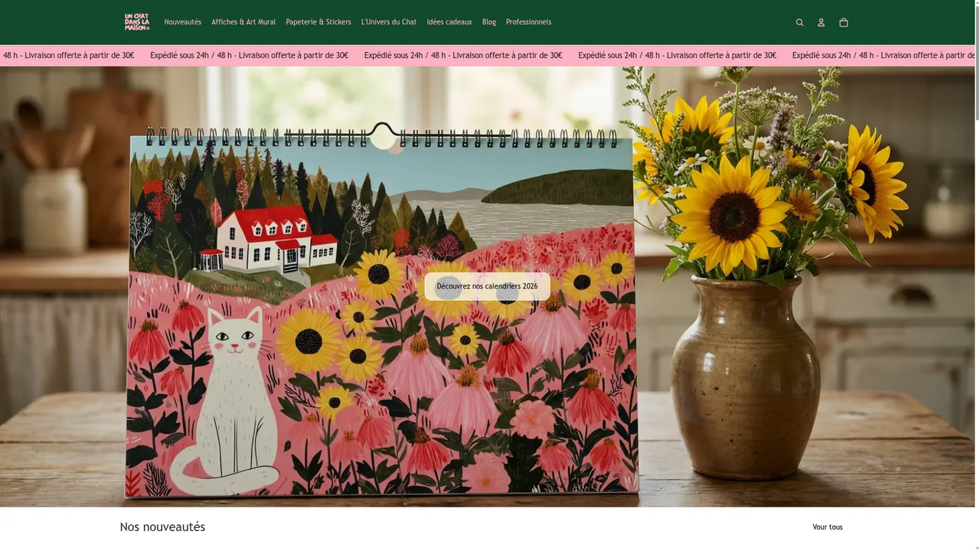
Task: Click the Un Chat Dans La Maison logo
Action: pyautogui.click(x=137, y=21)
